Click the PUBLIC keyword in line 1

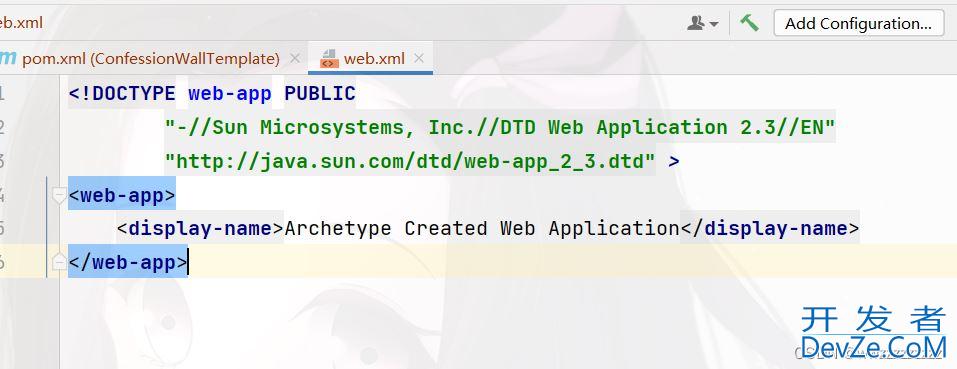click(320, 94)
